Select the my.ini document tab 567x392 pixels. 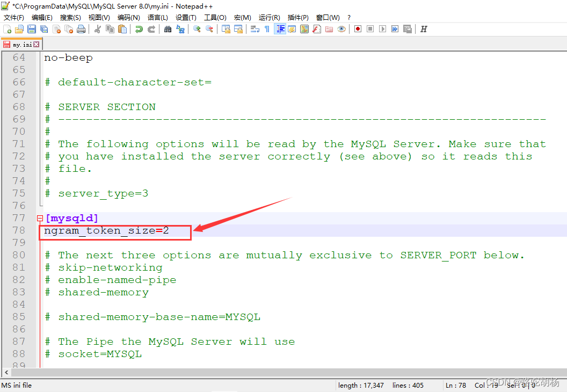pyautogui.click(x=21, y=45)
